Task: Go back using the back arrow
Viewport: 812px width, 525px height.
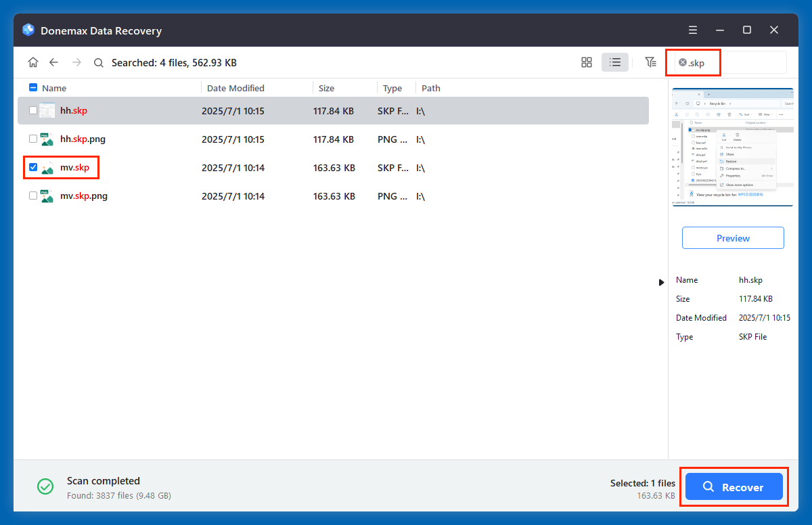Action: click(x=54, y=62)
